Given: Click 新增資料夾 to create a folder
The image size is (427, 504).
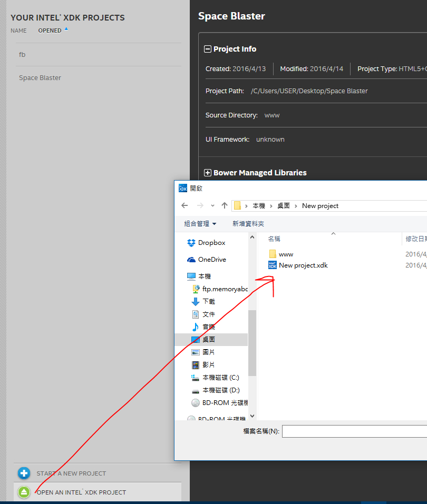Looking at the screenshot, I should (x=248, y=224).
